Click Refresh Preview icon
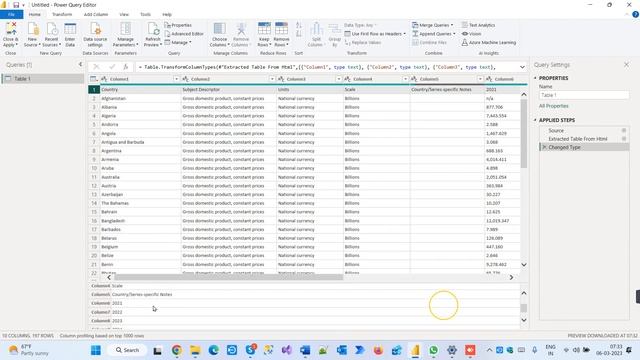Image resolution: width=640 pixels, height=360 pixels. pos(153,29)
